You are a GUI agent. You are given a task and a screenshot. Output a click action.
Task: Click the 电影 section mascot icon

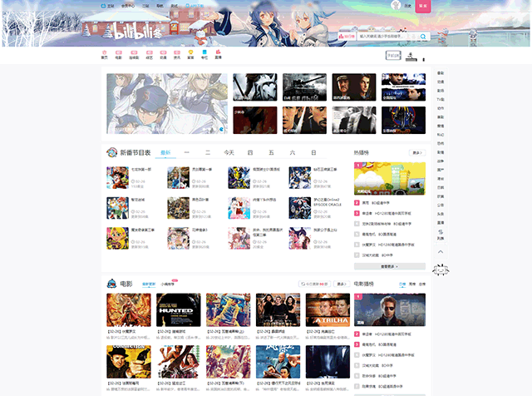point(111,283)
